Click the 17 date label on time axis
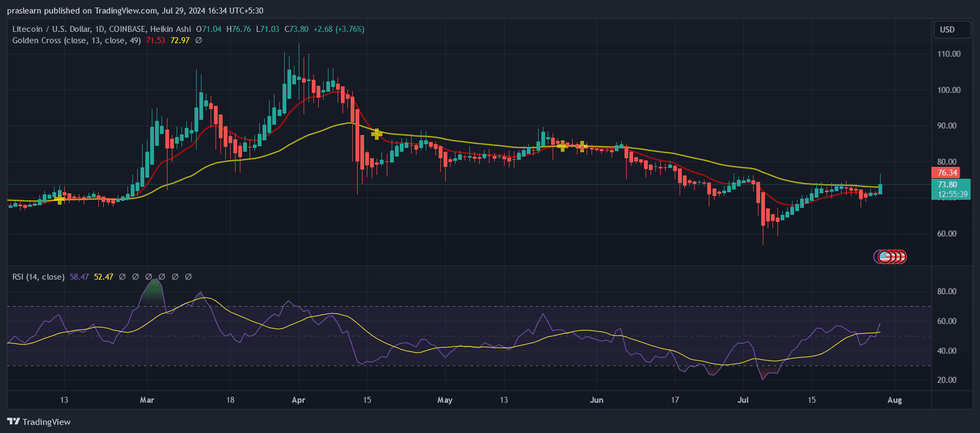Image resolution: width=980 pixels, height=433 pixels. pyautogui.click(x=675, y=400)
